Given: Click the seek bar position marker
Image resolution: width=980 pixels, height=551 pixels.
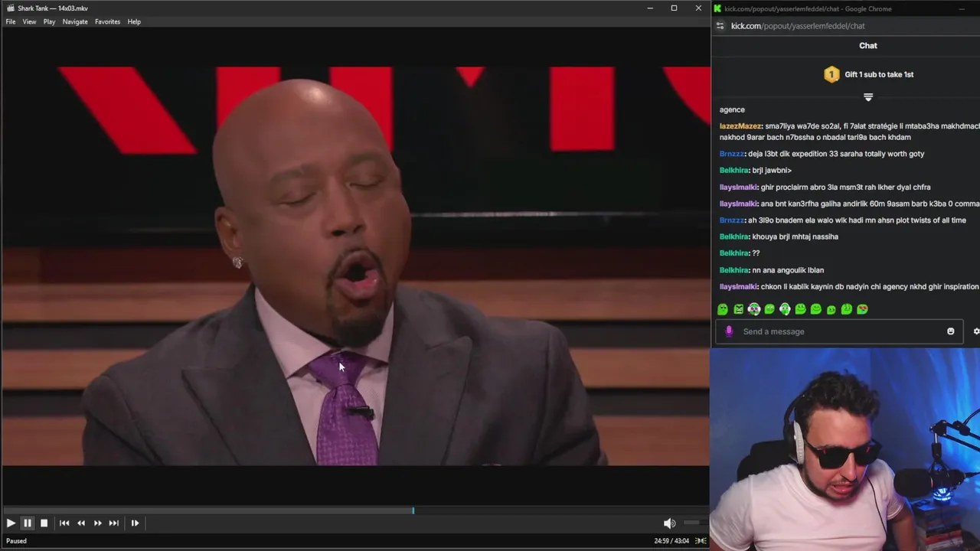Looking at the screenshot, I should pos(413,510).
